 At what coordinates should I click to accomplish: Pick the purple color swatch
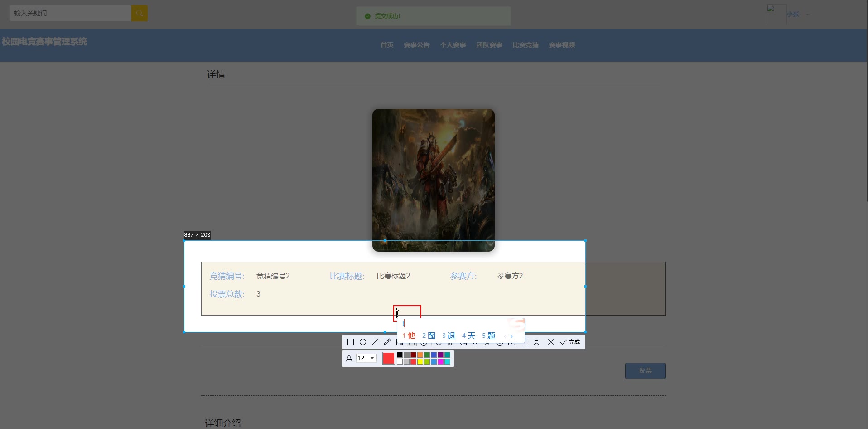[x=440, y=355]
